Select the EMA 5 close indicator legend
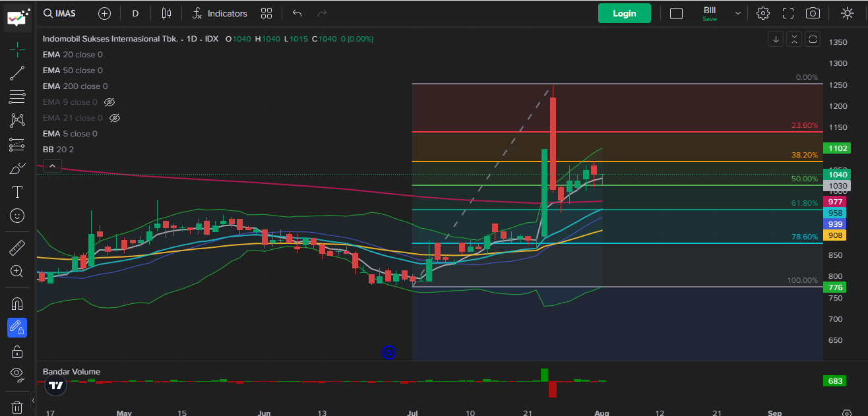 pos(70,134)
